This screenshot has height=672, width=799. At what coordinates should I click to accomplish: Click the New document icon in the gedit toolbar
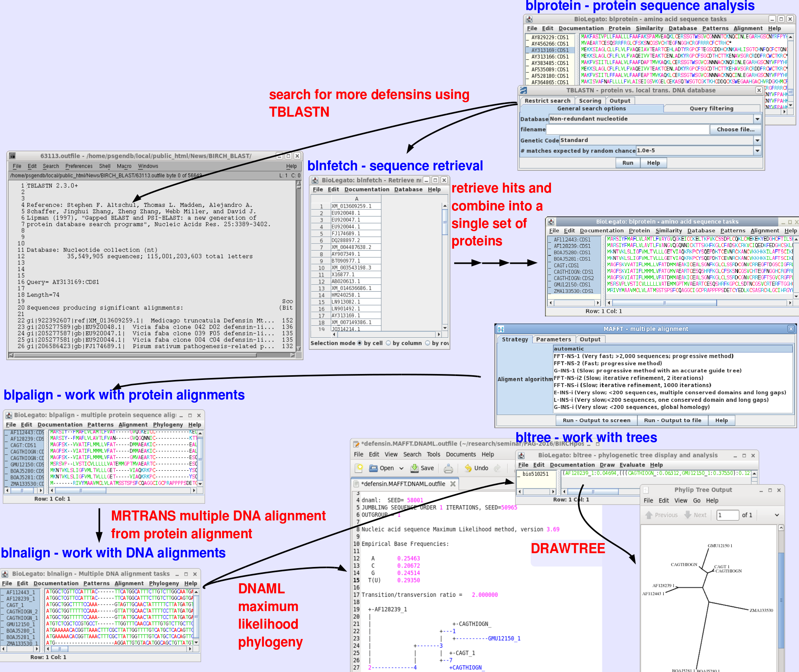pos(359,468)
